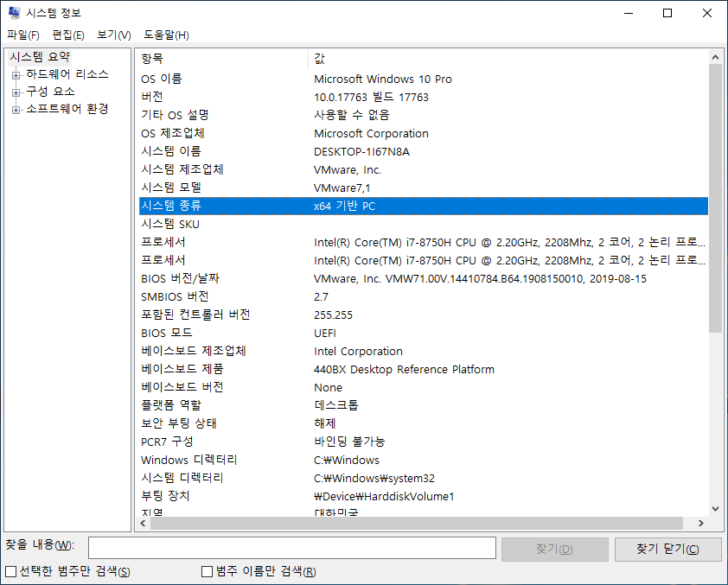Screen dimensions: 728x585
Task: Click the horizontal scrollbar thumb
Action: (x=417, y=524)
